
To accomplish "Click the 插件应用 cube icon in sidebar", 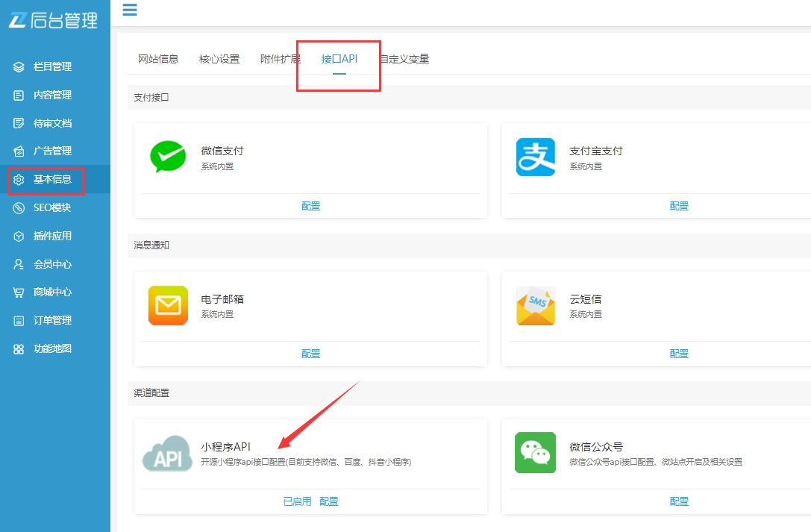I will pyautogui.click(x=19, y=237).
